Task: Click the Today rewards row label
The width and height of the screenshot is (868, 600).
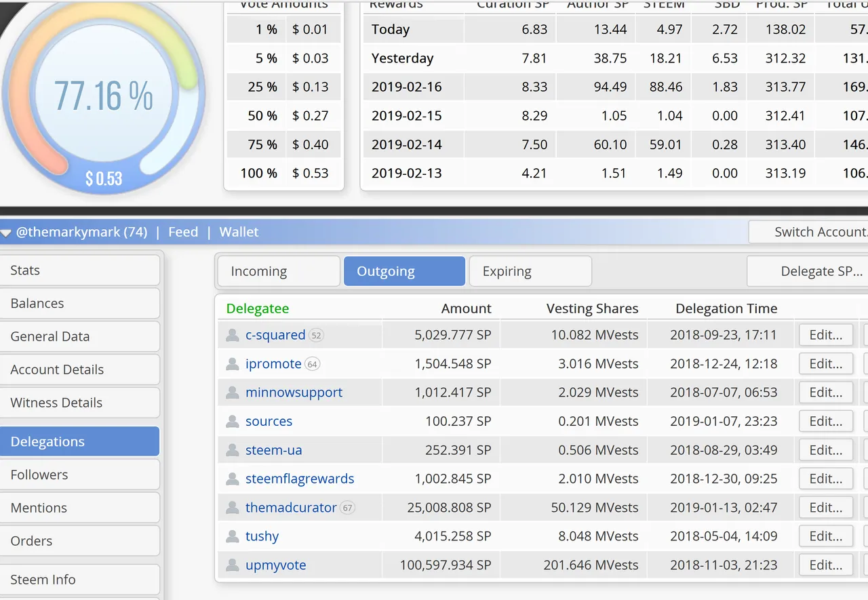Action: pos(391,30)
